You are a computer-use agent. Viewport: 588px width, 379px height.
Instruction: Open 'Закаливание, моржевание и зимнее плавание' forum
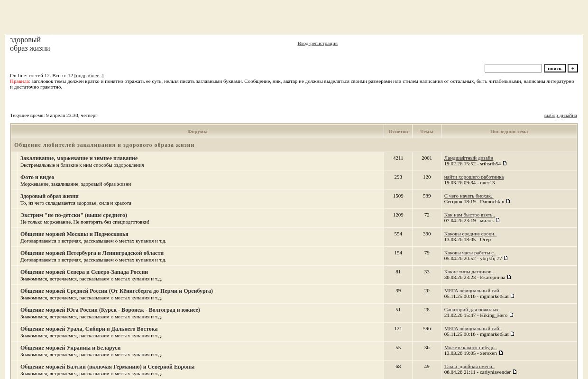coord(79,158)
